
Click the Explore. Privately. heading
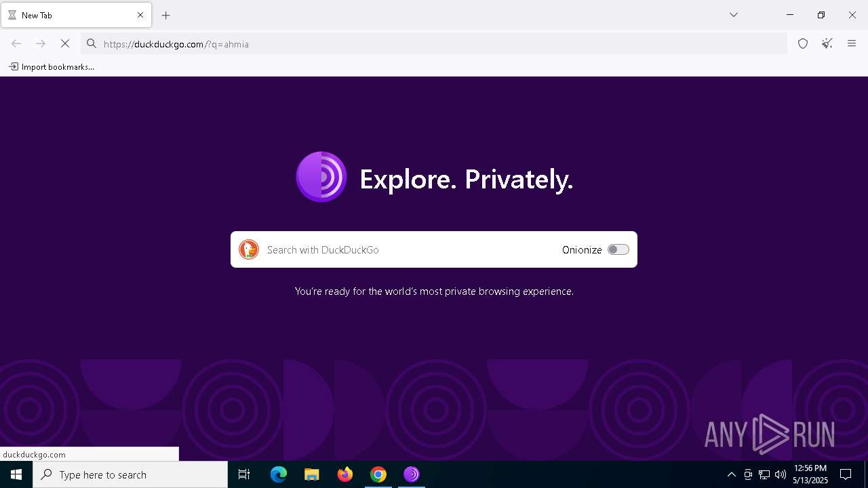(x=467, y=179)
